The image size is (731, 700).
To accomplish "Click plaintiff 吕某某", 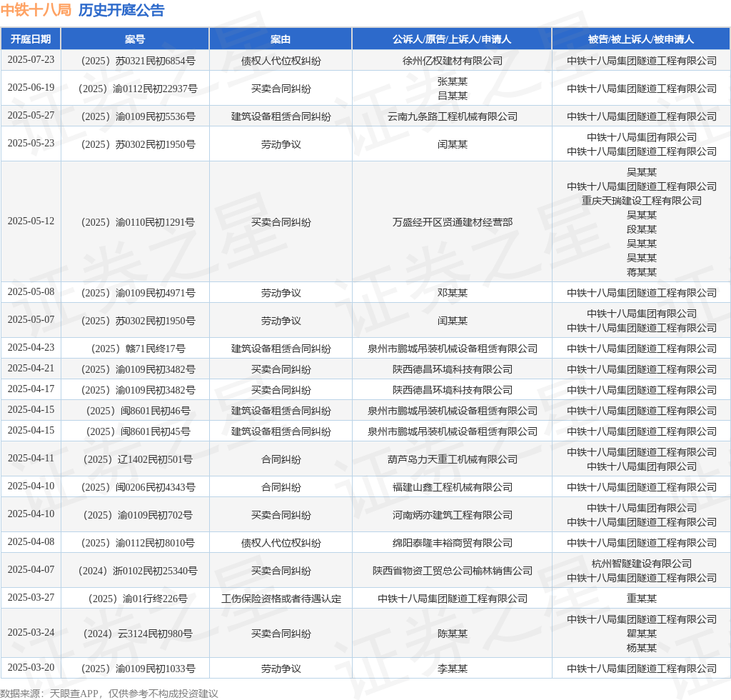I will tap(452, 96).
